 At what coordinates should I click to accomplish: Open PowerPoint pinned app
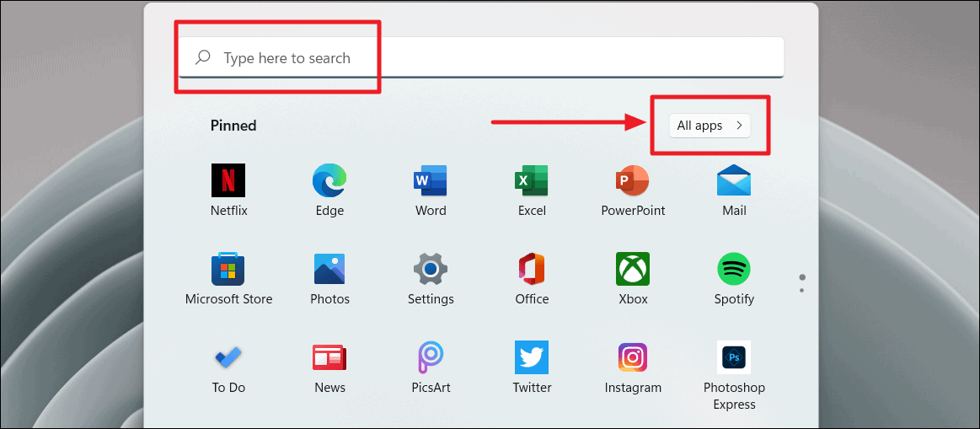pyautogui.click(x=633, y=180)
